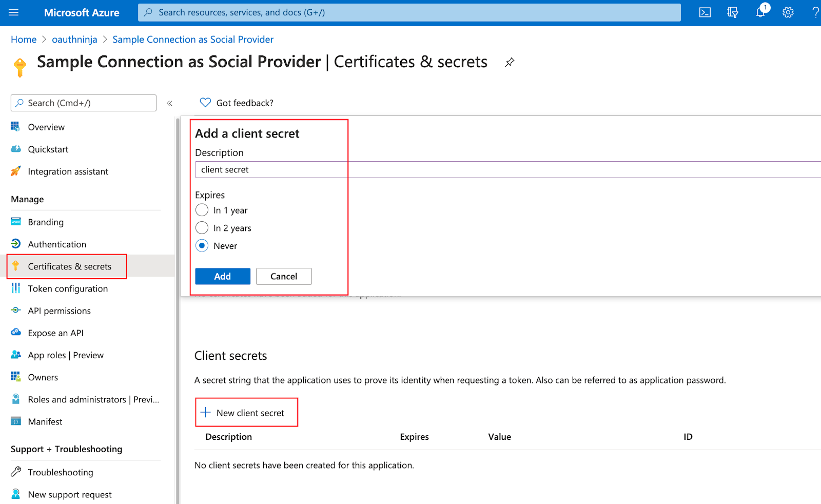821x504 pixels.
Task: Open oauthninja breadcrumb link
Action: click(x=74, y=40)
